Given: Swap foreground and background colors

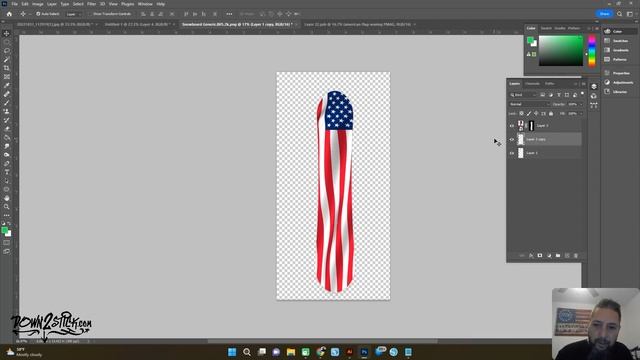Looking at the screenshot, I should 9,224.
